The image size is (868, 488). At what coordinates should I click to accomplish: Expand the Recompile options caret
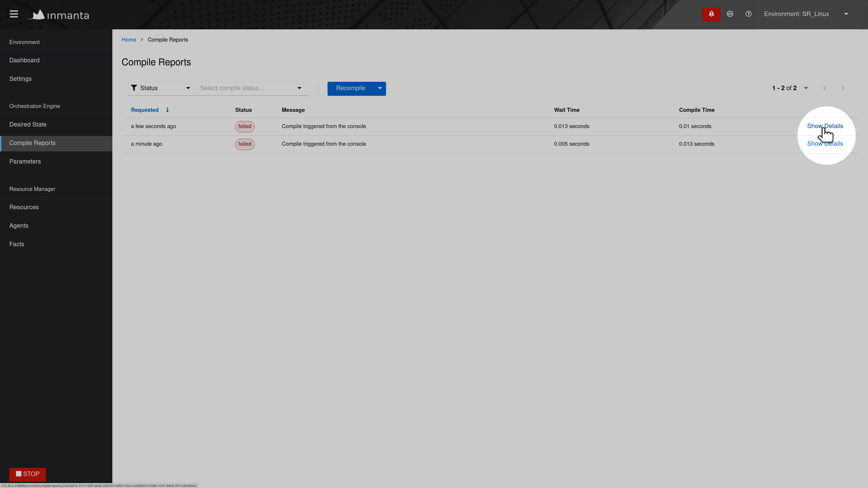coord(380,88)
